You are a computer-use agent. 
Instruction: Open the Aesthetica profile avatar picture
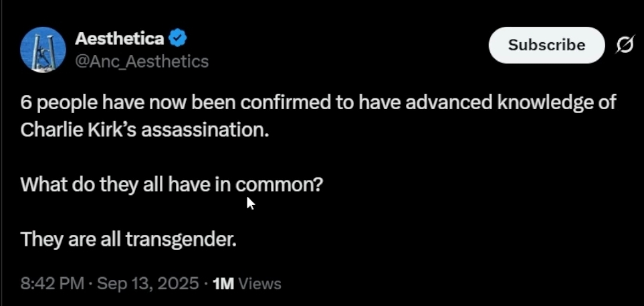43,50
